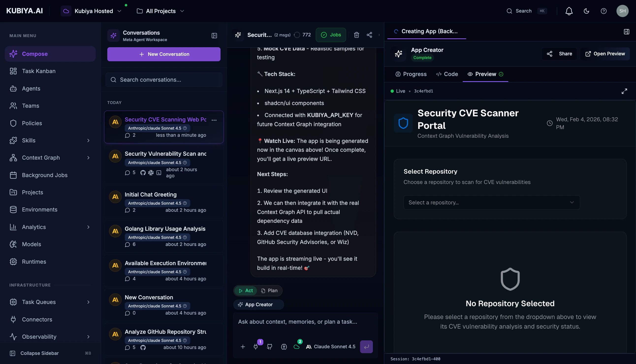Switch to Plan mode
The height and width of the screenshot is (364, 636).
point(269,290)
